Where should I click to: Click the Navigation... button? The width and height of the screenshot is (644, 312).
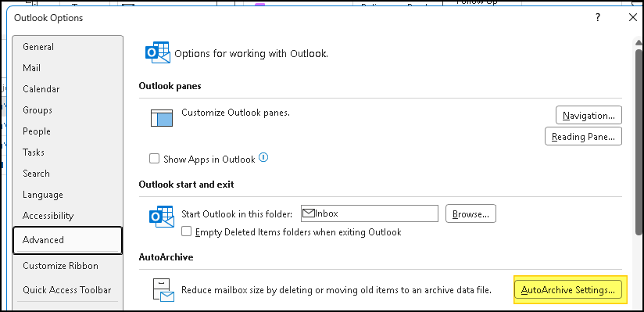589,116
